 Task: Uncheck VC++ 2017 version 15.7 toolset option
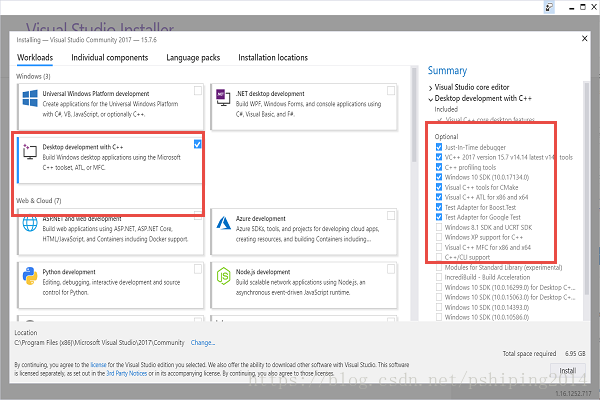(439, 157)
